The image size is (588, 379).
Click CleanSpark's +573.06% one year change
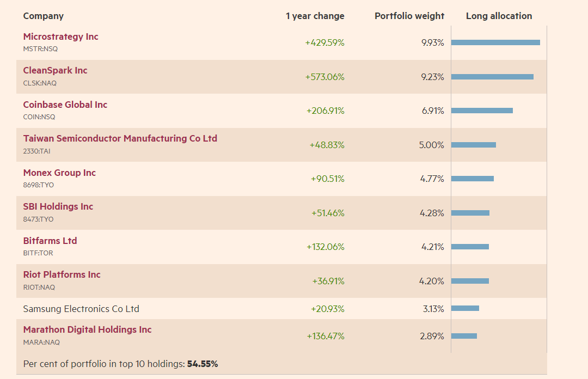324,77
